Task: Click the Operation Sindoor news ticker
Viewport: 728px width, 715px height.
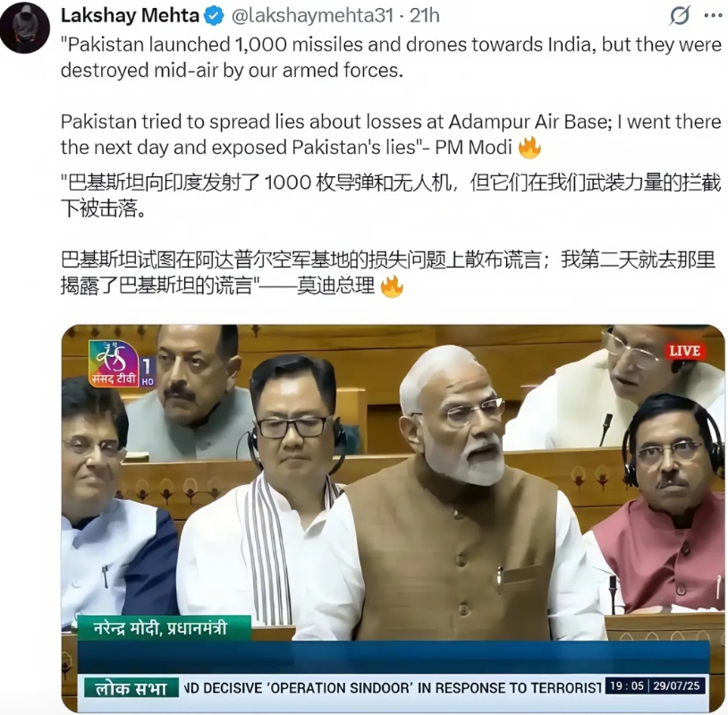Action: click(393, 687)
